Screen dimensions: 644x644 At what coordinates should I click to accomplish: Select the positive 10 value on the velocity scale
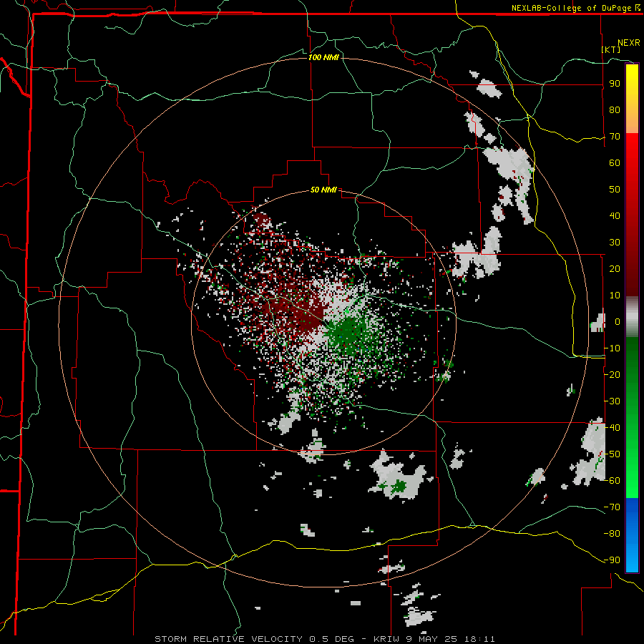coord(615,296)
